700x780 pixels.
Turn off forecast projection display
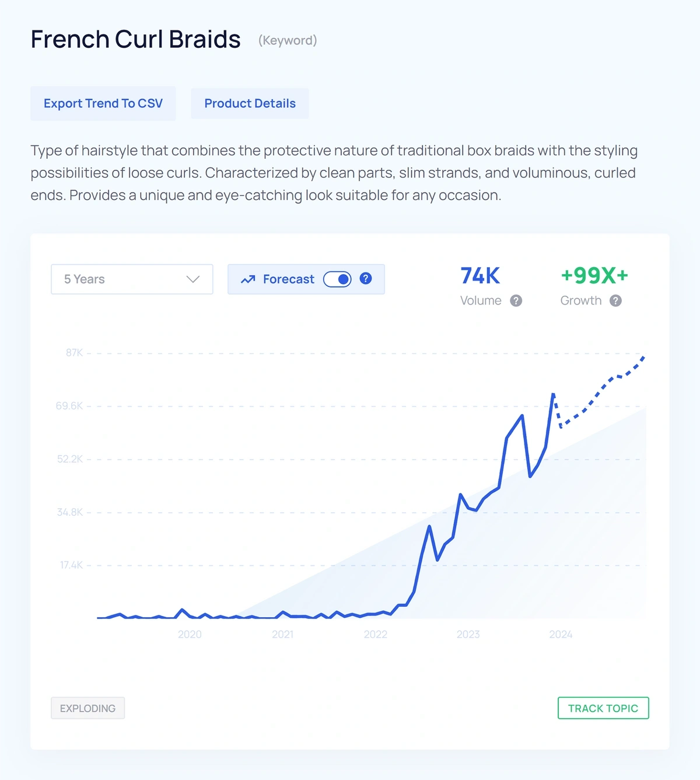click(x=338, y=279)
